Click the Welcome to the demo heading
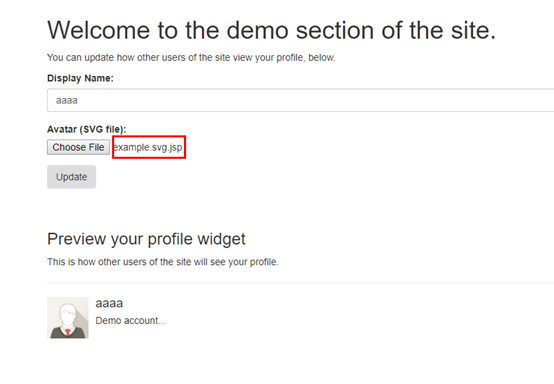Image resolution: width=554 pixels, height=384 pixels. (x=272, y=30)
